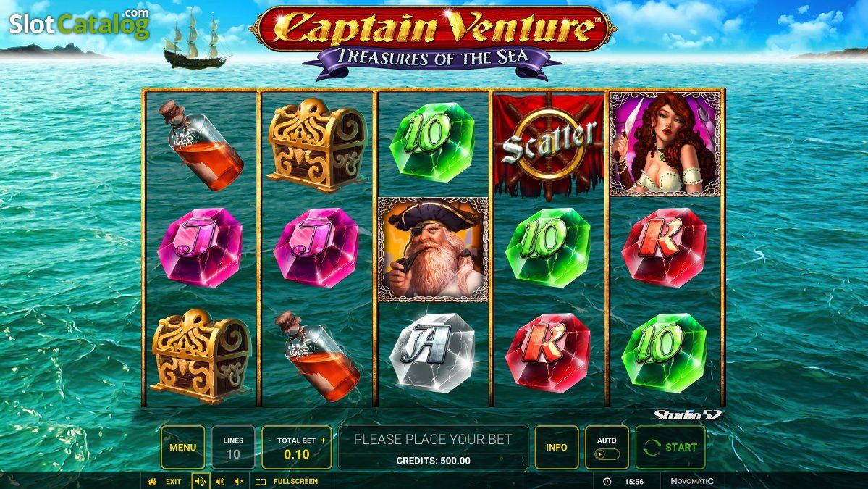The width and height of the screenshot is (868, 489).
Task: Click the EXIT label in bottom bar
Action: 173,482
